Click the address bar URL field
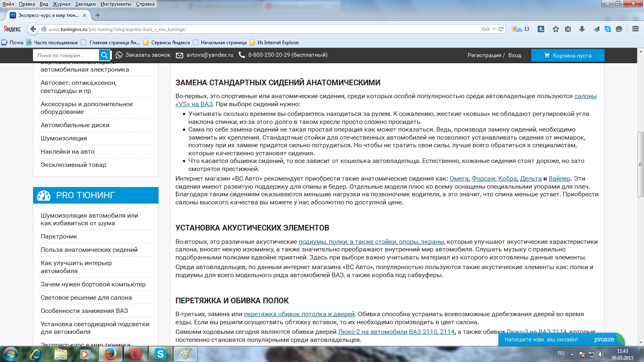 [x=262, y=29]
